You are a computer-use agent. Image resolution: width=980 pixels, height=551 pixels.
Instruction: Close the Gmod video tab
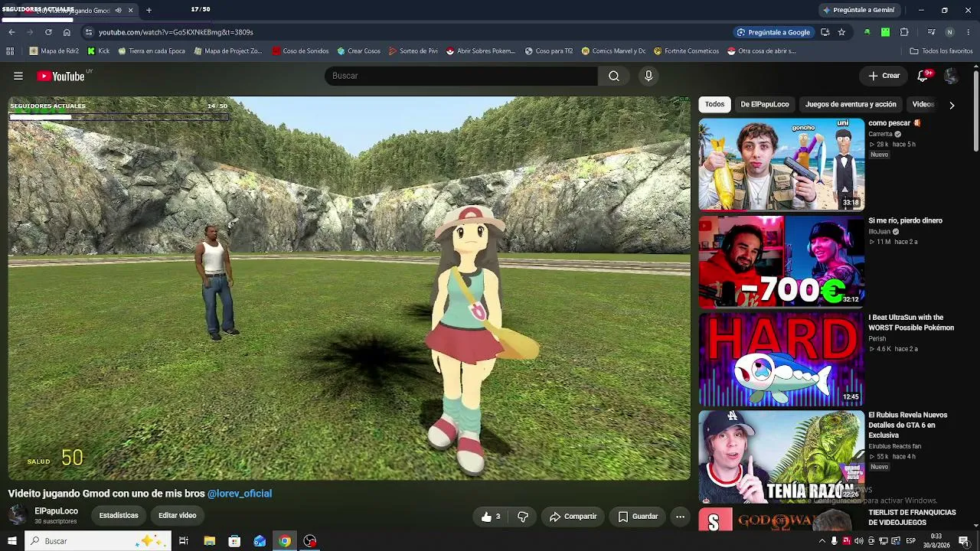(x=130, y=10)
